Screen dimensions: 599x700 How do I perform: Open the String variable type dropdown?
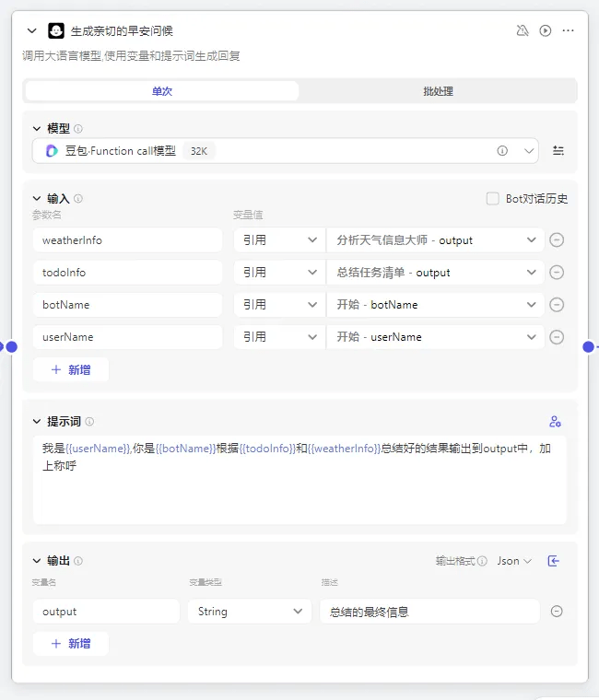coord(249,612)
